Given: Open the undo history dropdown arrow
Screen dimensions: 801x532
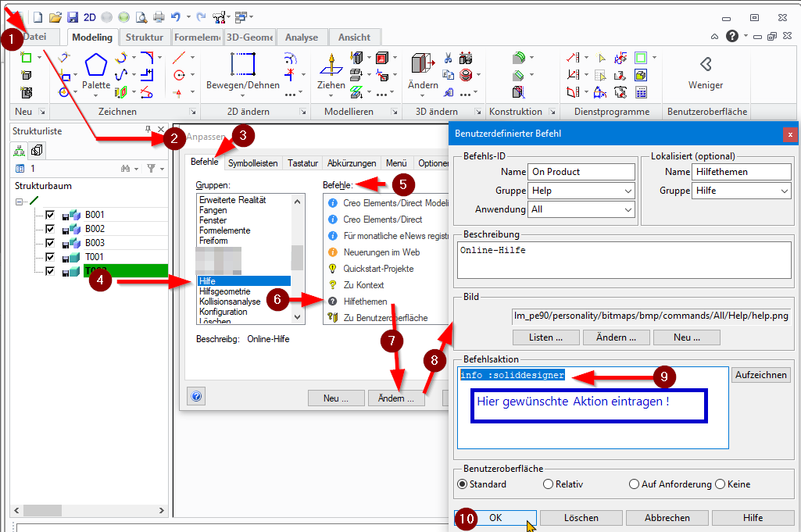Looking at the screenshot, I should coord(188,17).
